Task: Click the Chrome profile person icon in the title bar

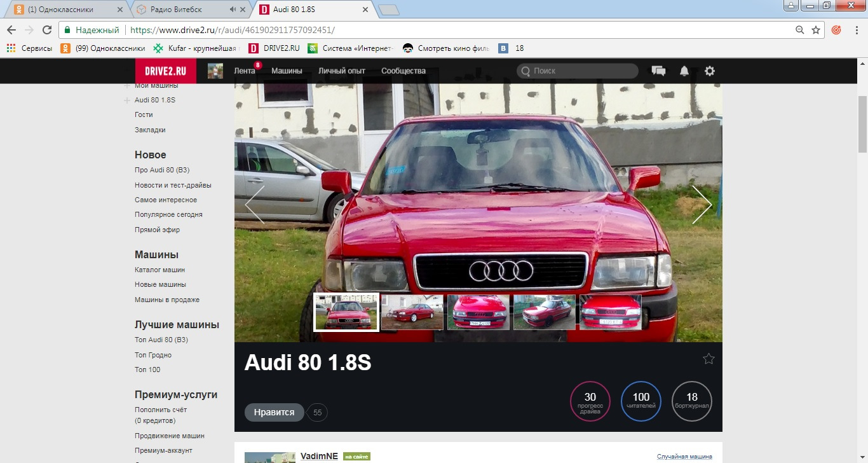Action: pos(791,5)
